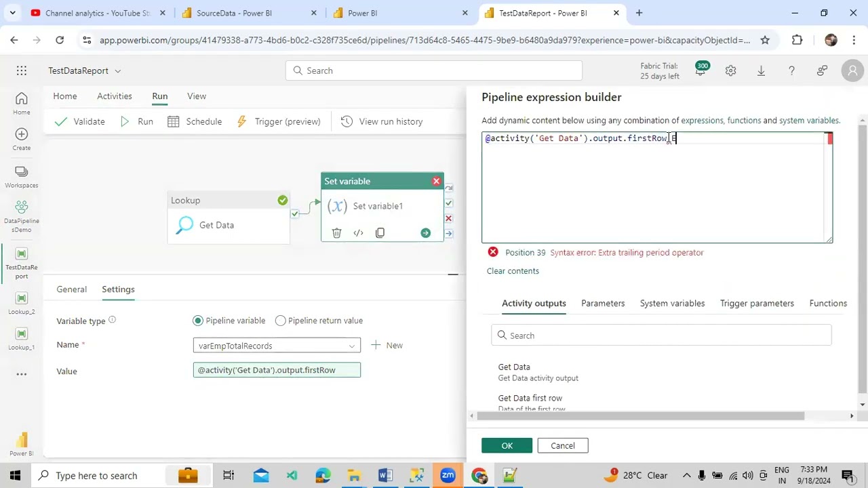Viewport: 868px width, 488px height.
Task: Select System variables tab
Action: 672,303
